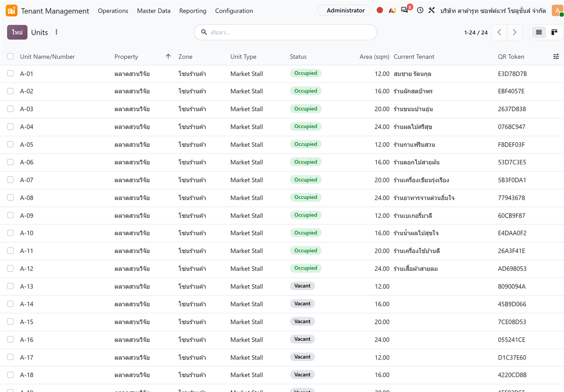Screen dimensions: 564x392
Task: Click the Administrator button
Action: click(x=344, y=10)
